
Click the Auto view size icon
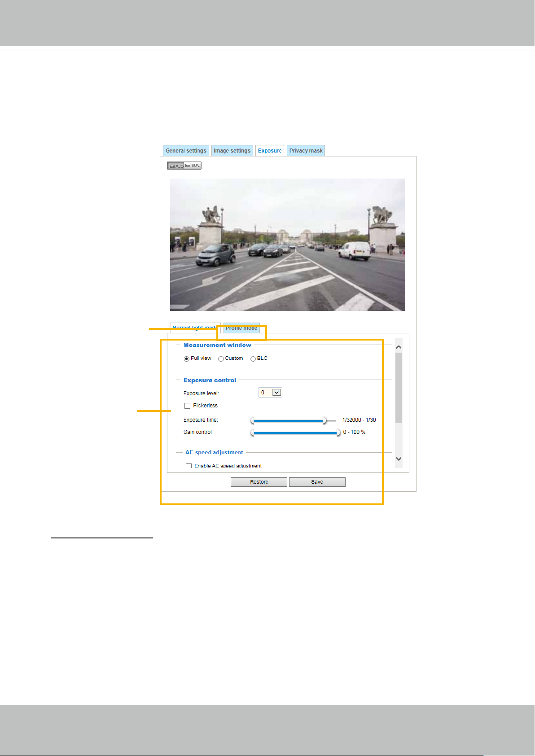point(175,166)
